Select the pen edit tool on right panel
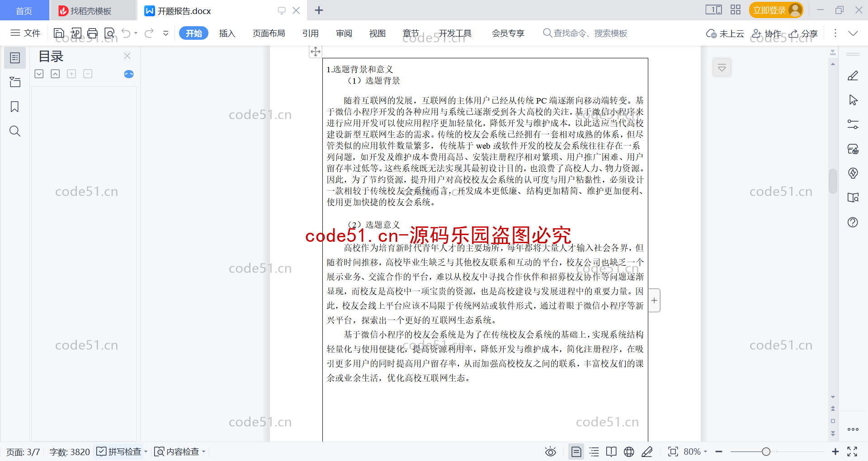 point(853,75)
